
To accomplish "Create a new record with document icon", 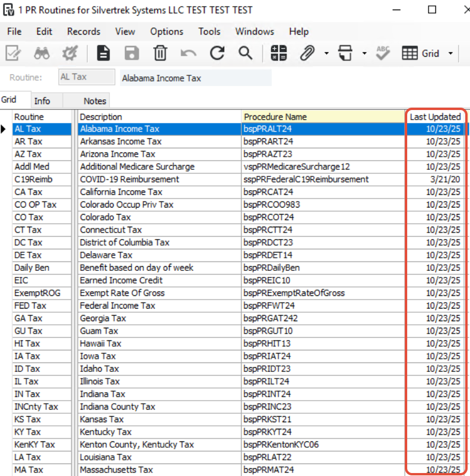I will click(103, 53).
